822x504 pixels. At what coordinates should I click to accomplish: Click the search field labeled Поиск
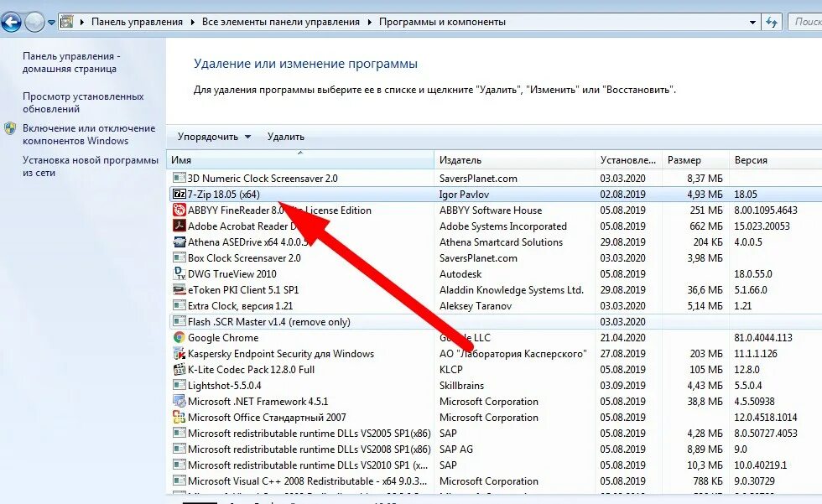click(804, 22)
